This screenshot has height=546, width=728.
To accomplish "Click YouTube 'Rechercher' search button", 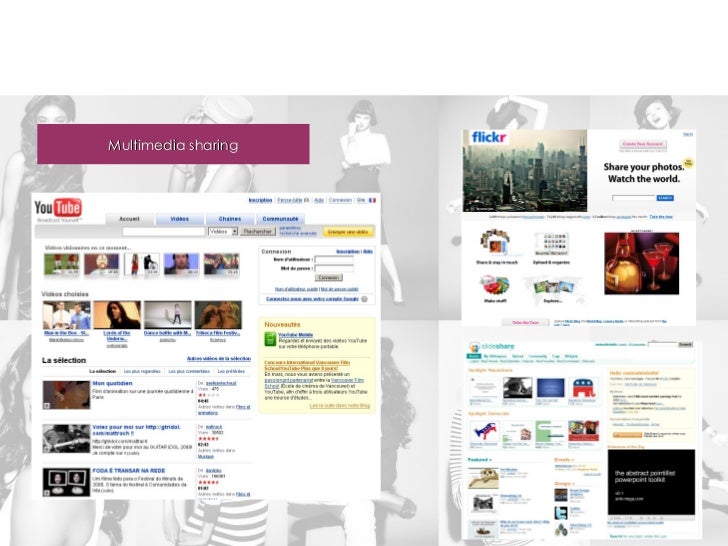I will (x=258, y=231).
